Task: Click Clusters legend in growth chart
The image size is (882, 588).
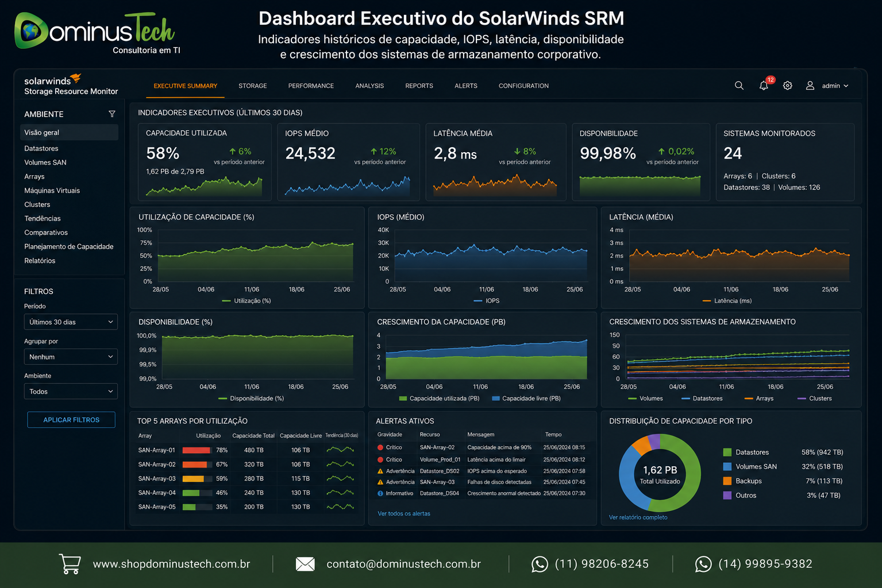Action: pos(815,399)
